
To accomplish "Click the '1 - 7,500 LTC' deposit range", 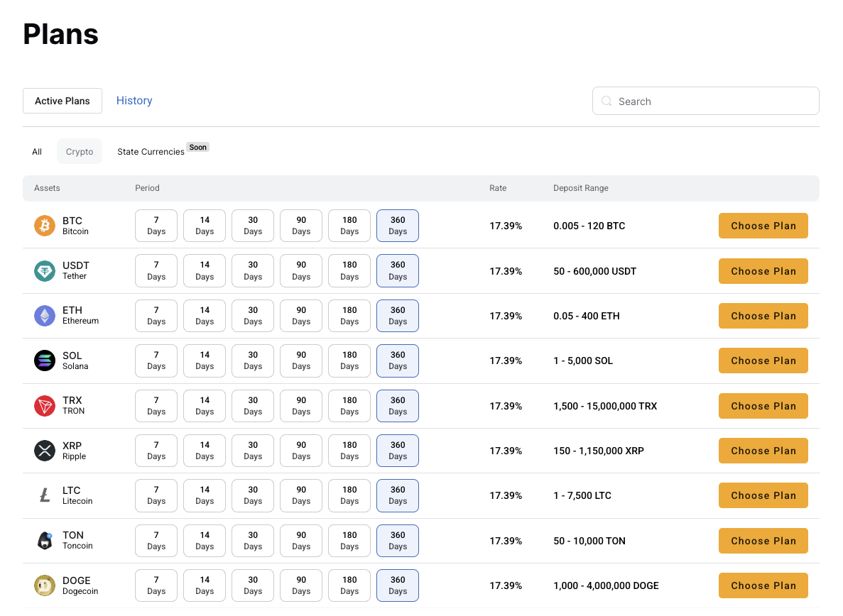I will click(582, 495).
